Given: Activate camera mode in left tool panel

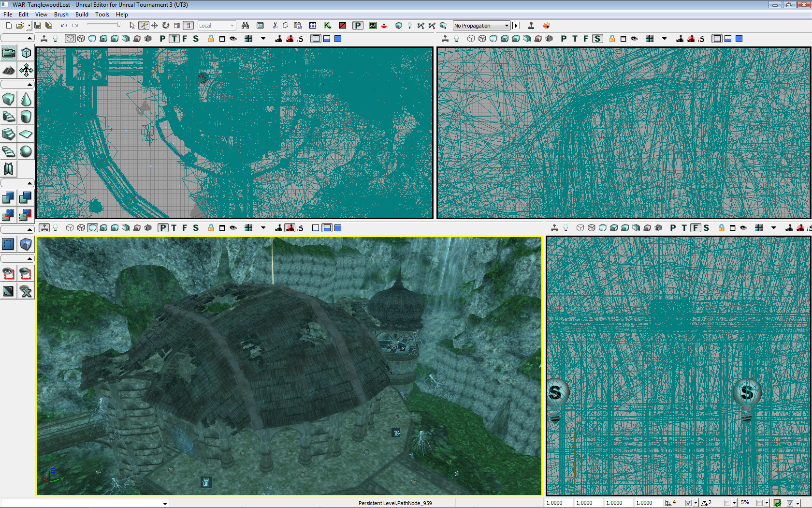Looking at the screenshot, I should [9, 53].
